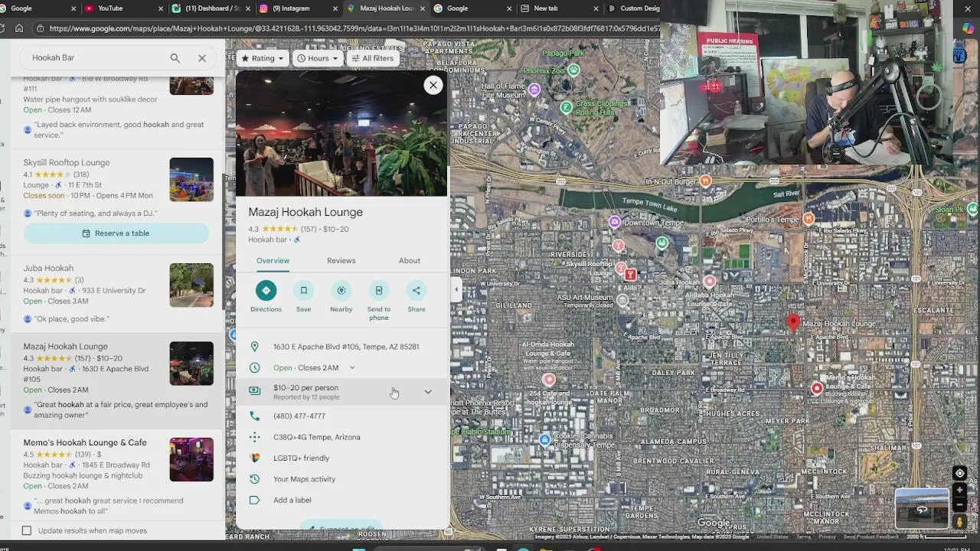Image resolution: width=980 pixels, height=551 pixels.
Task: Open Skysill Rooftop Lounge result
Action: coord(67,163)
